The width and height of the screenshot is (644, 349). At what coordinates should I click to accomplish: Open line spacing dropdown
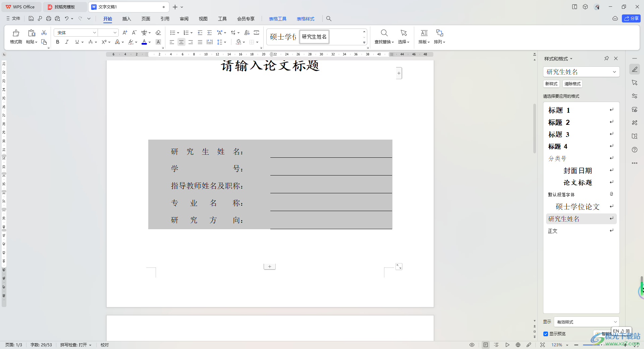point(225,42)
